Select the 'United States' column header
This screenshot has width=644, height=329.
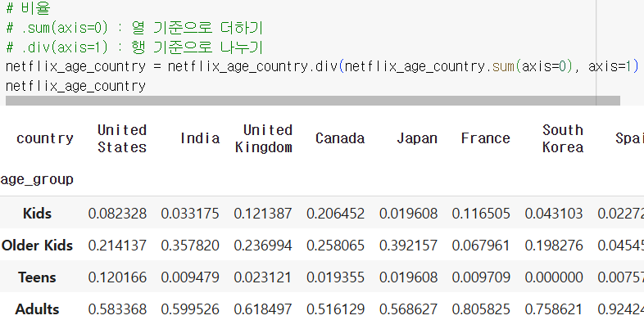122,138
